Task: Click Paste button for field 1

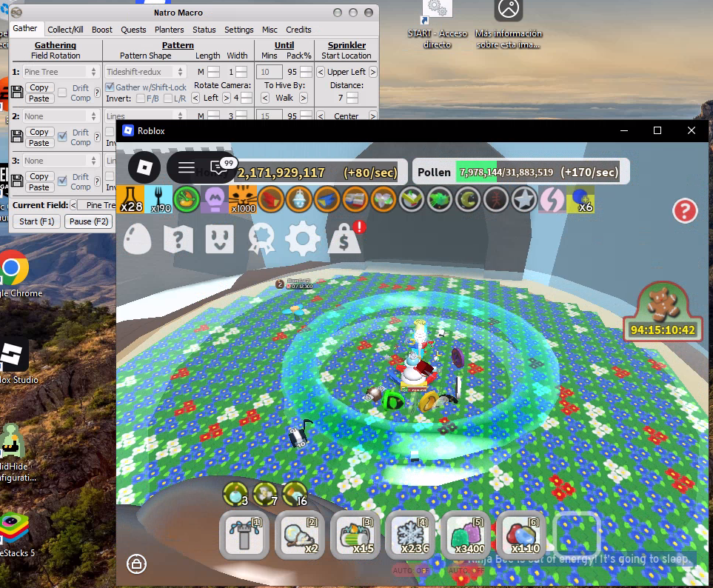Action: pos(39,98)
